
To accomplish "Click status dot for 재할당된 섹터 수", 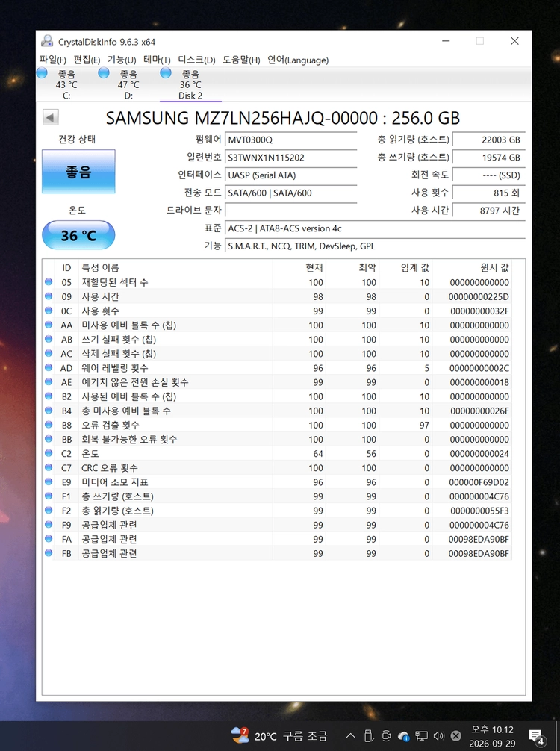I will (x=49, y=282).
